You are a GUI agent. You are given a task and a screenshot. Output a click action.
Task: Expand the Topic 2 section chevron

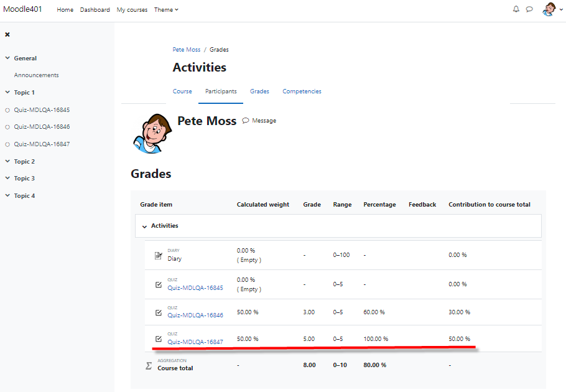[7, 161]
